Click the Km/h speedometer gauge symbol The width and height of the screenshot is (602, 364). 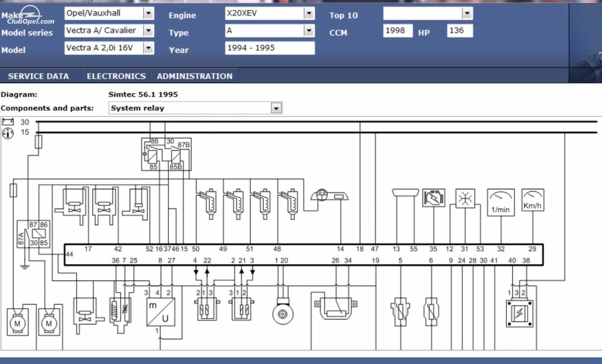click(x=533, y=200)
